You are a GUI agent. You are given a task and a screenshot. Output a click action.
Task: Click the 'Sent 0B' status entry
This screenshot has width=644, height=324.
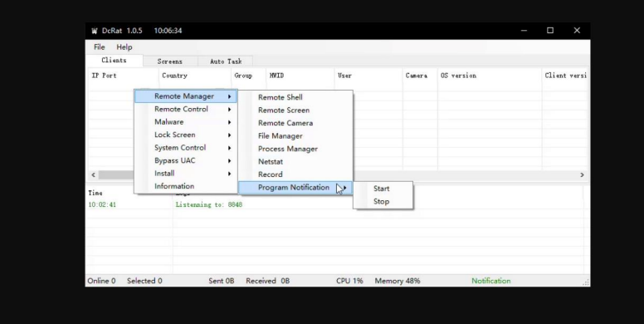[x=222, y=281]
